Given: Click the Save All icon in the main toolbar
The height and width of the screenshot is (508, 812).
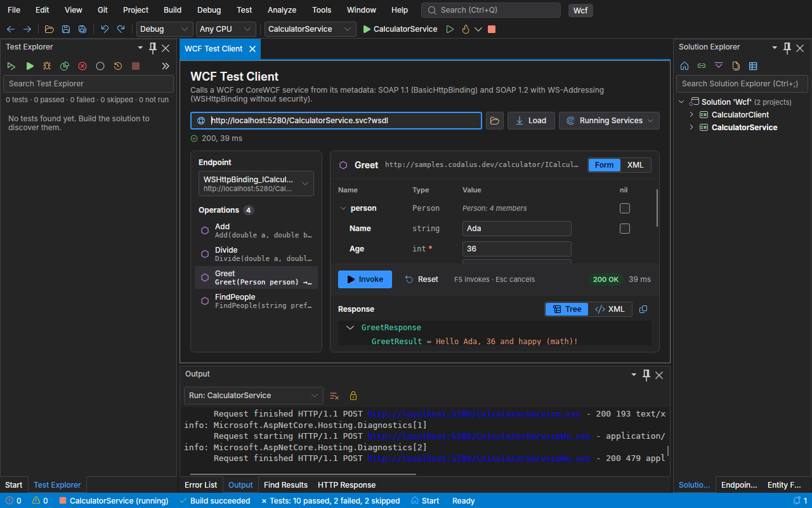Looking at the screenshot, I should 82,29.
